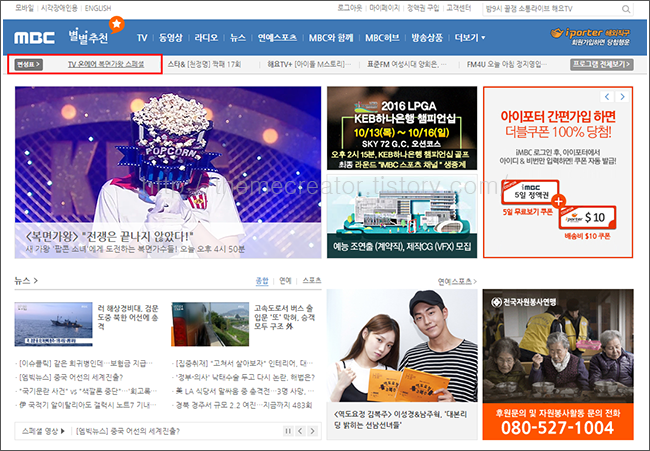Open [집중취재] "고쳐서 살아보자" 인테리어 article
Viewport: 650px width, 451px height.
coord(243,364)
